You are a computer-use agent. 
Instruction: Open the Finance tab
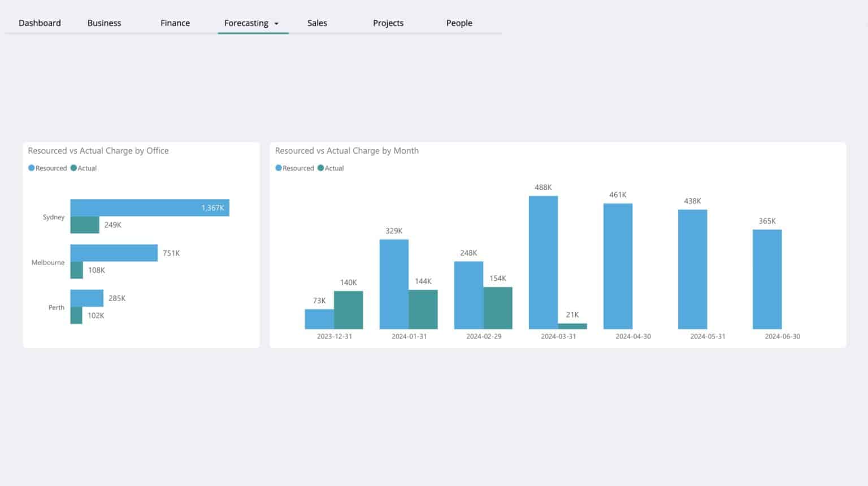tap(175, 23)
